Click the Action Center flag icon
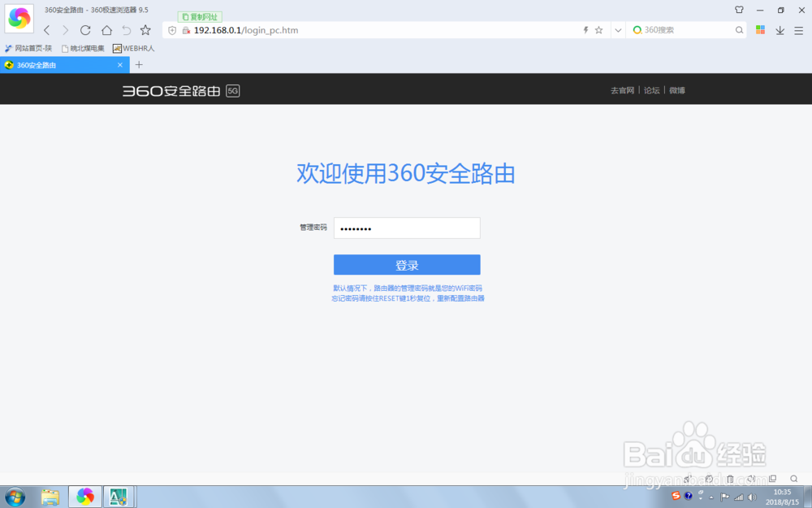This screenshot has width=812, height=508. point(724,497)
